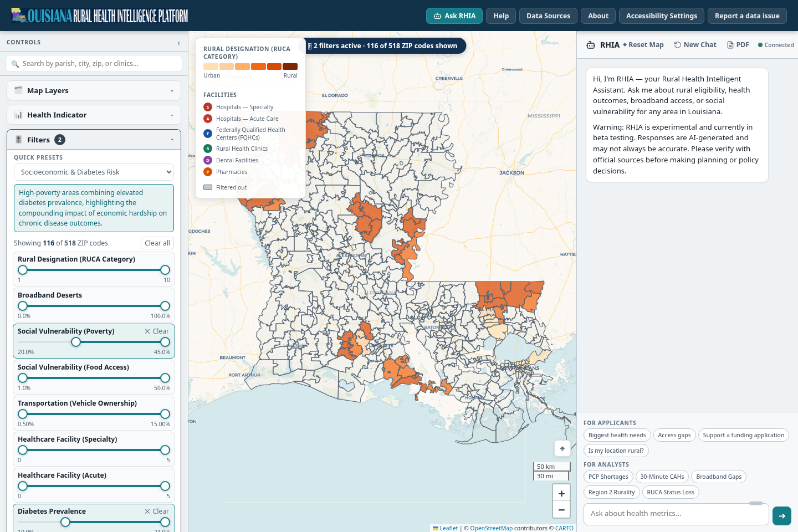798x532 pixels.
Task: Click the Rural Health Clinics legend icon
Action: (208, 149)
